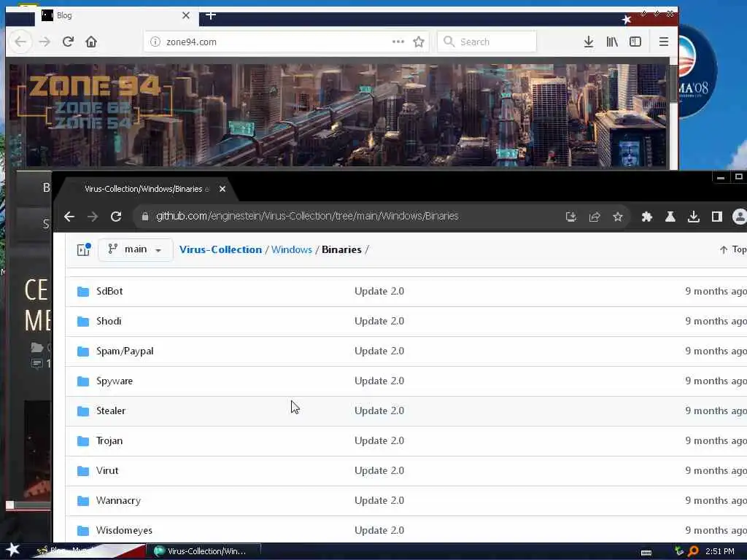Click SdBot row Update 2.0 commit message
The width and height of the screenshot is (747, 560).
[379, 291]
